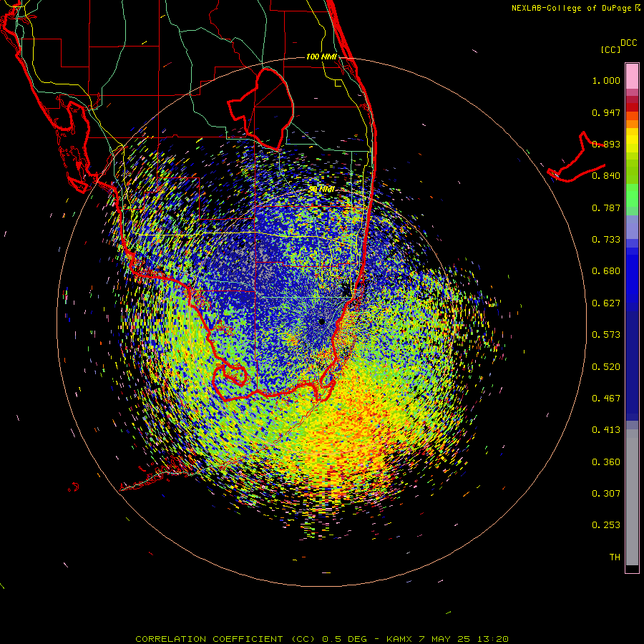Select the 0.253 scale value
The image size is (644, 644).
tap(606, 525)
